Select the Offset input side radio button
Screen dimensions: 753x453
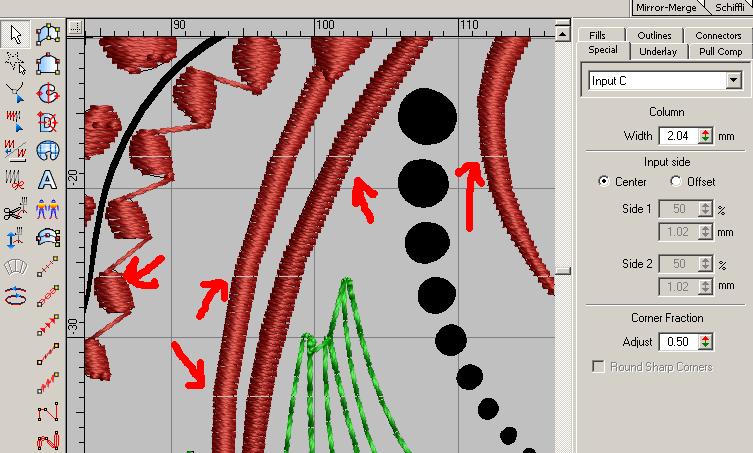[x=675, y=181]
